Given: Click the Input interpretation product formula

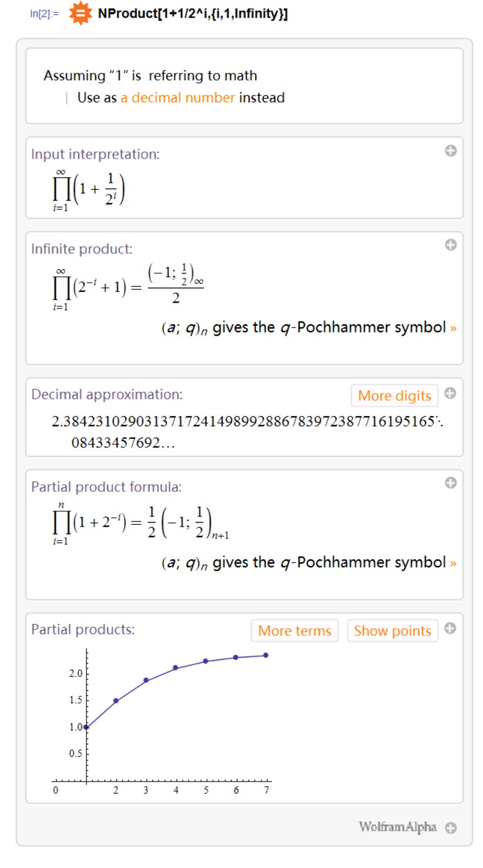Looking at the screenshot, I should (x=89, y=189).
